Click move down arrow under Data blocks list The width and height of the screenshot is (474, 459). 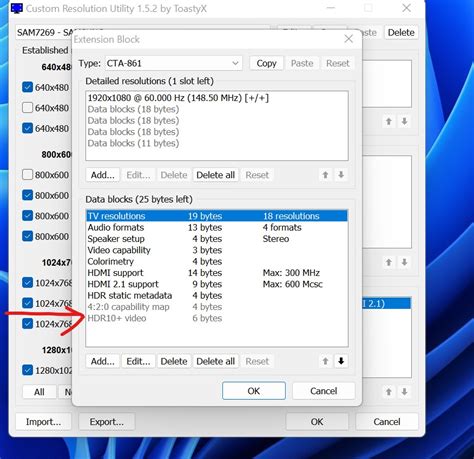click(341, 361)
